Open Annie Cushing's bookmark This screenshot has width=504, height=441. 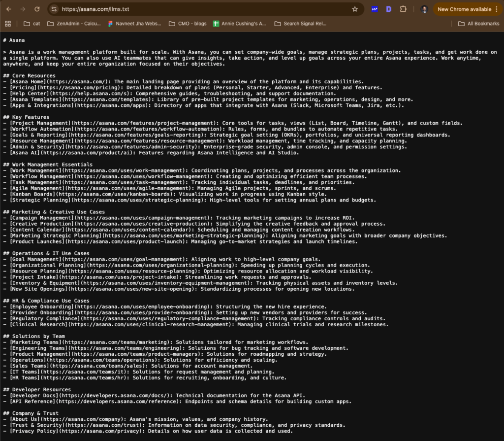[239, 24]
